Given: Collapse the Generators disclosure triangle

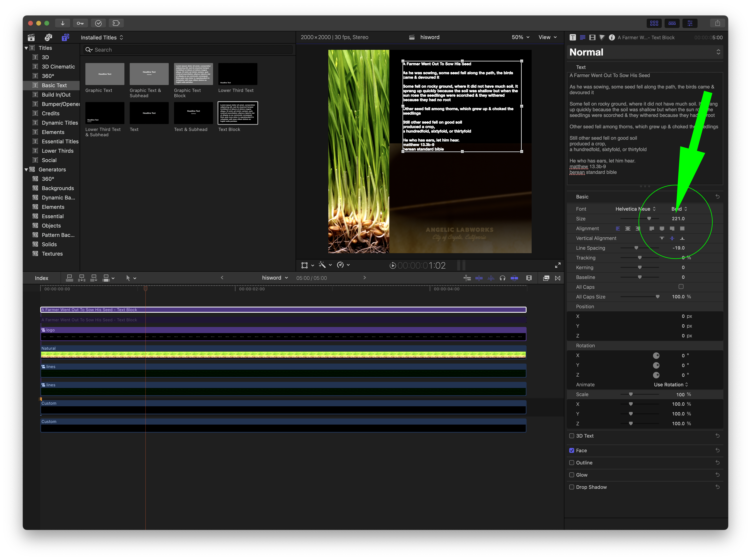Looking at the screenshot, I should click(26, 170).
